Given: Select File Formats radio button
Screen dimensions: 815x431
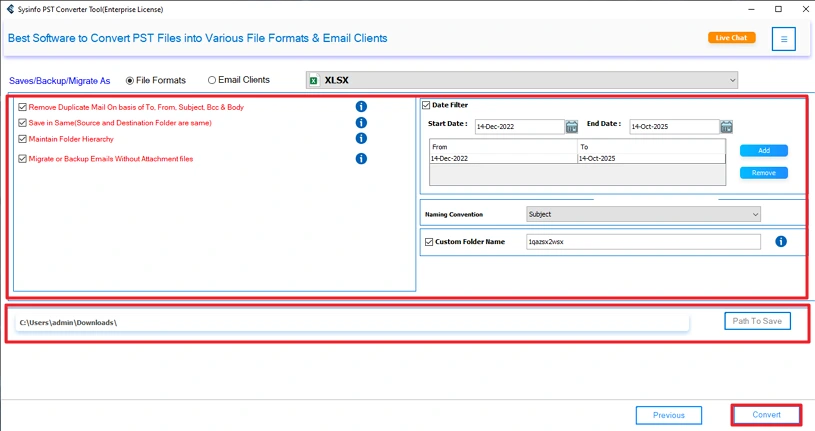Looking at the screenshot, I should point(130,81).
